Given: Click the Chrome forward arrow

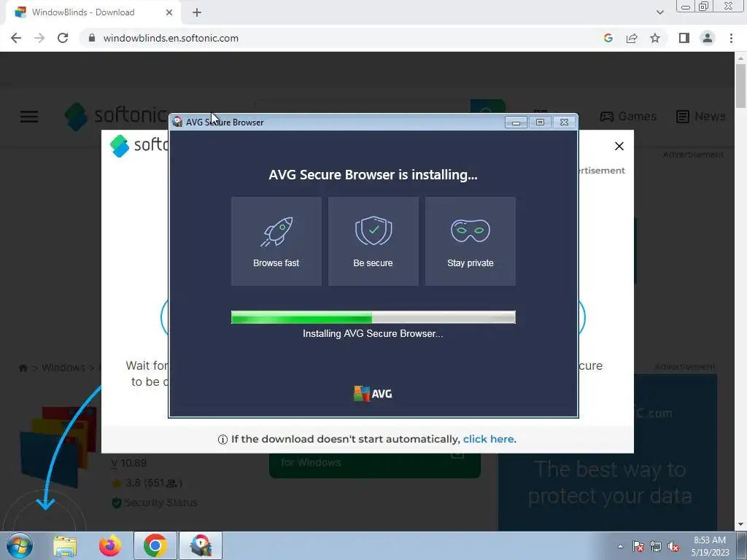Looking at the screenshot, I should (x=39, y=38).
